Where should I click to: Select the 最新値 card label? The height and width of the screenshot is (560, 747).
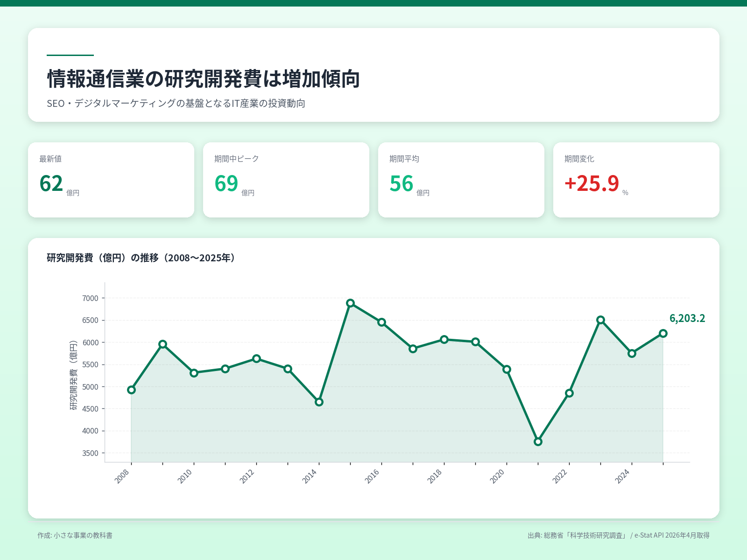pos(50,159)
